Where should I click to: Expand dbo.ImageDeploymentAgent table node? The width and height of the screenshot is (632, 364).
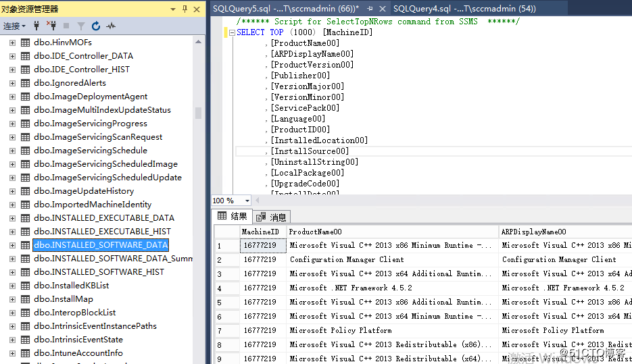(x=12, y=97)
